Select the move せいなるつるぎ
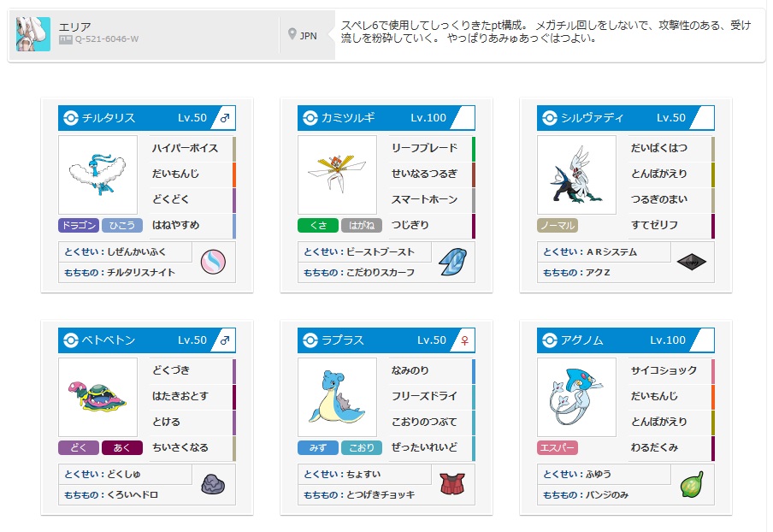Image resolution: width=773 pixels, height=532 pixels. (x=432, y=174)
